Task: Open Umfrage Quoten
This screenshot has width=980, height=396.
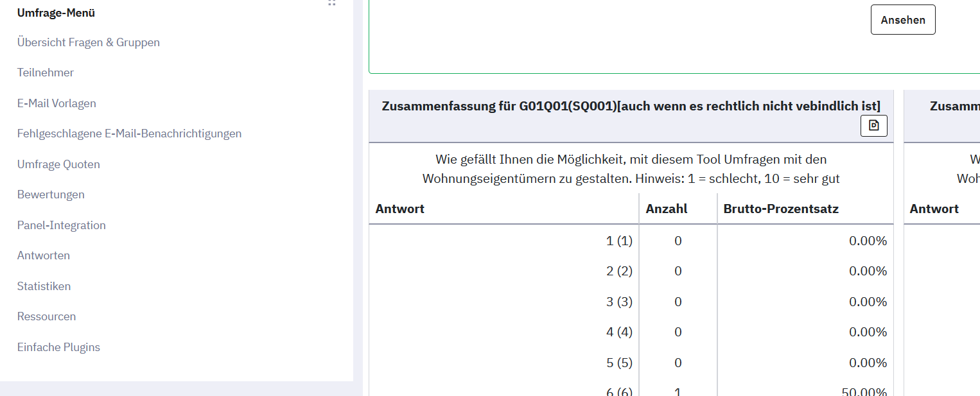Action: [x=58, y=164]
